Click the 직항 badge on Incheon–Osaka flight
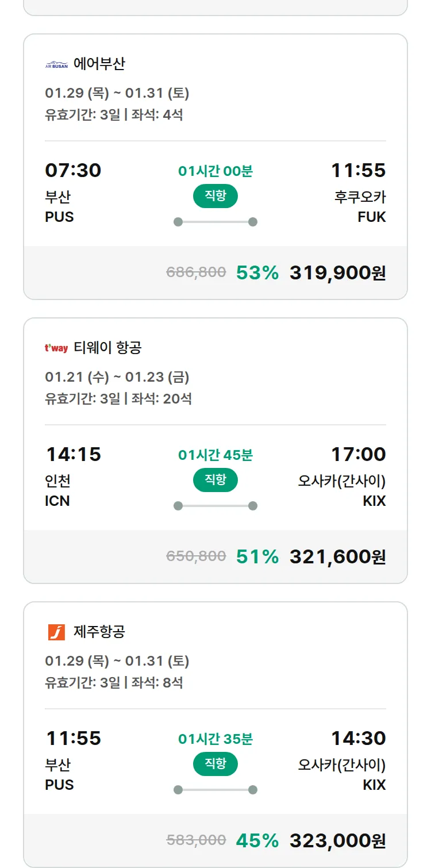This screenshot has height=868, width=431. 215,481
